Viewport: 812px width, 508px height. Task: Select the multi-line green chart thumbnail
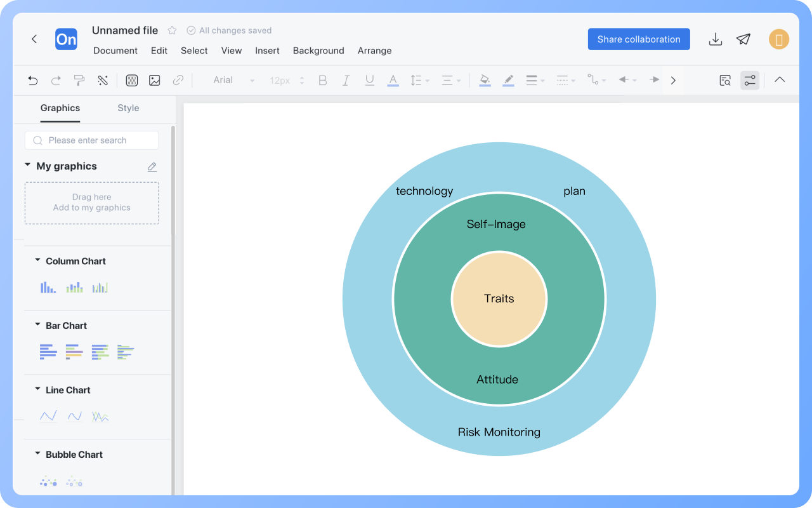click(100, 417)
